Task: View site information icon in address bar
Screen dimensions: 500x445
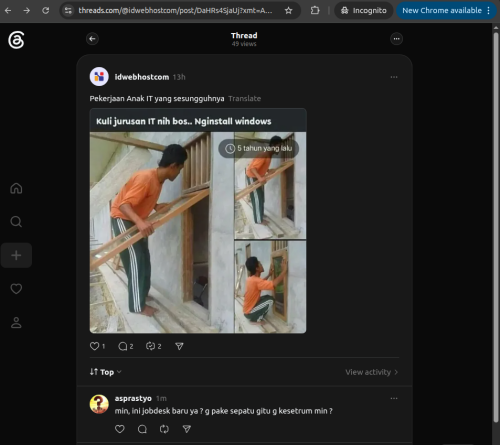Action: [68, 11]
